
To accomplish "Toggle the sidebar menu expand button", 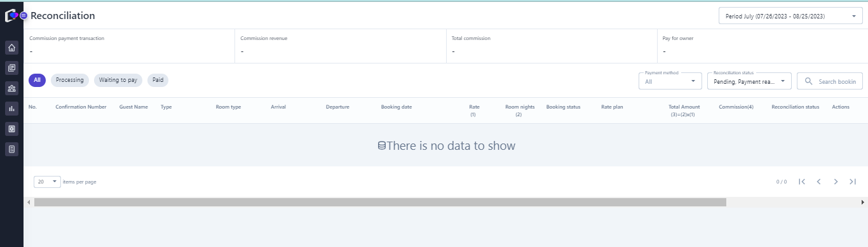I will click(24, 15).
